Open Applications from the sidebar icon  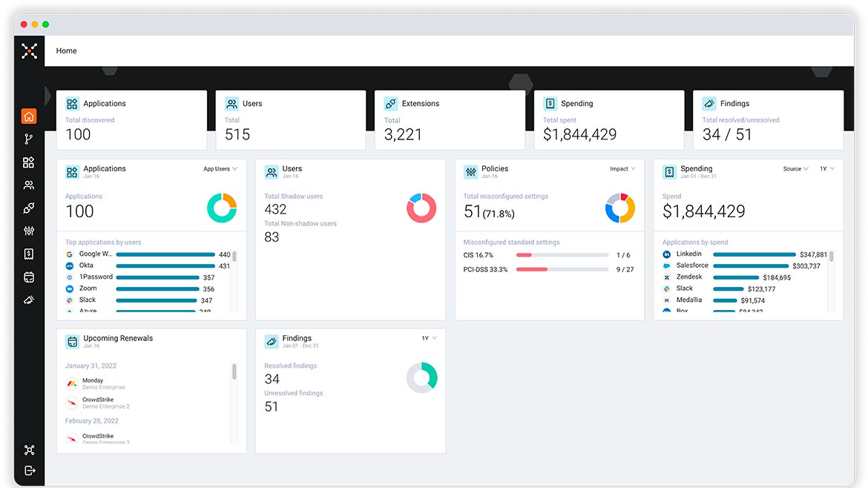[x=29, y=162]
